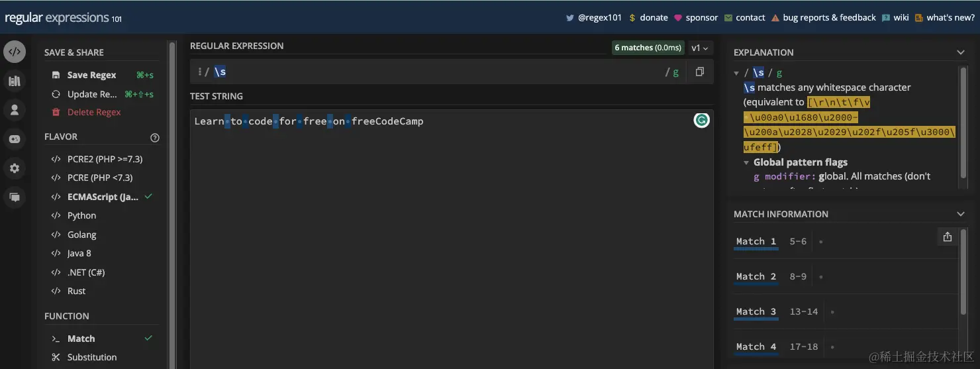This screenshot has width=980, height=369.
Task: Click the Update Regex refresh icon
Action: 56,94
